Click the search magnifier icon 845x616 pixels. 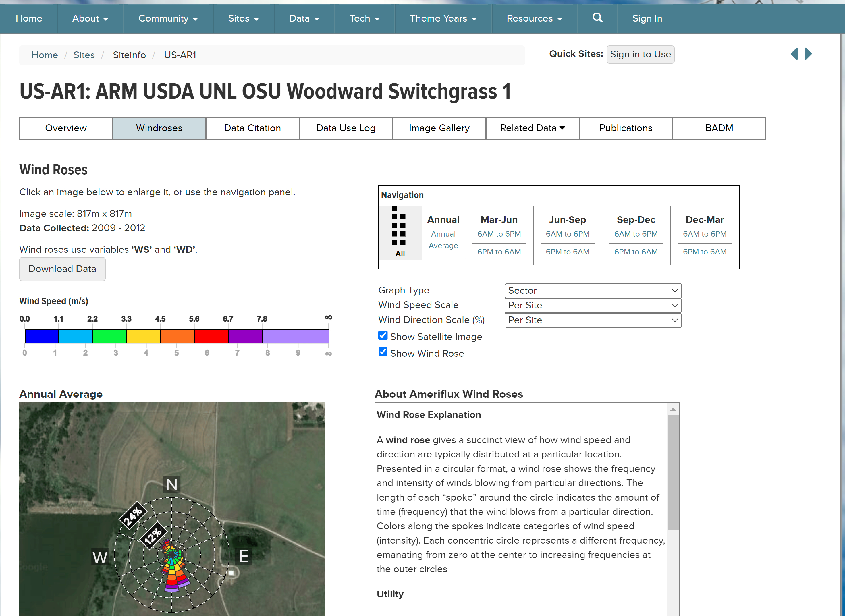pyautogui.click(x=597, y=18)
